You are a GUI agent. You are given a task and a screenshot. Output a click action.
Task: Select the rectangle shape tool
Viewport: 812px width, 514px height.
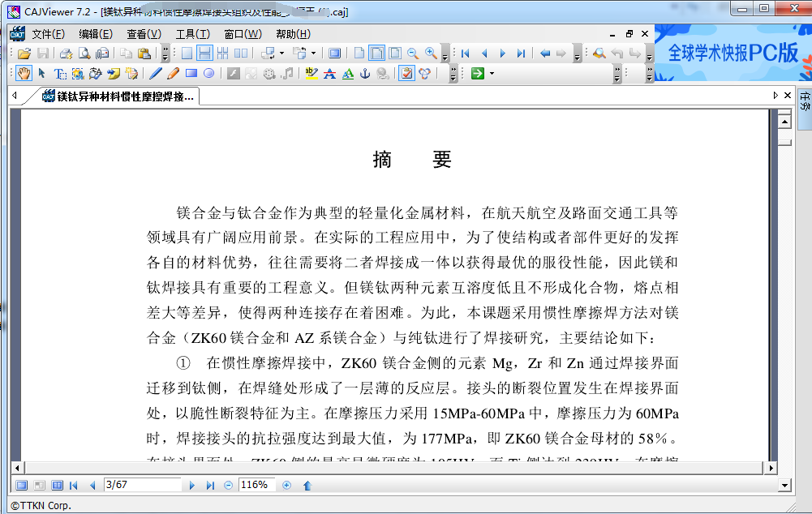(x=191, y=74)
